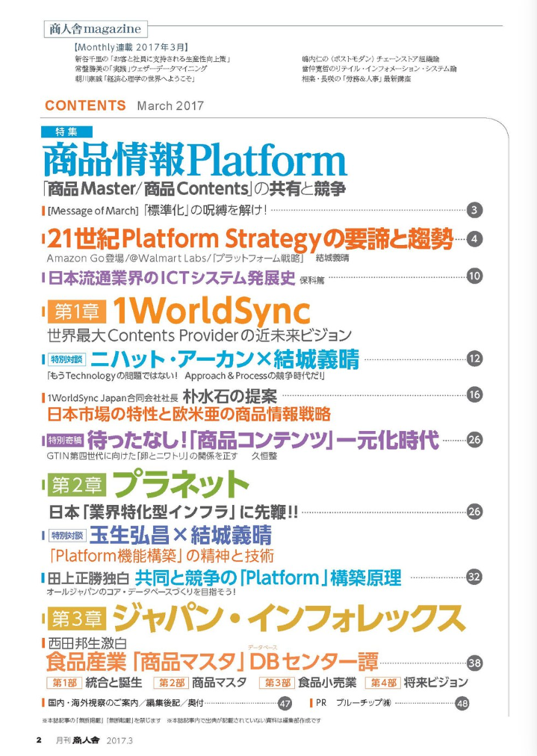The height and width of the screenshot is (756, 537).
Task: Click 第1部 統合と誕生
Action: [95, 682]
